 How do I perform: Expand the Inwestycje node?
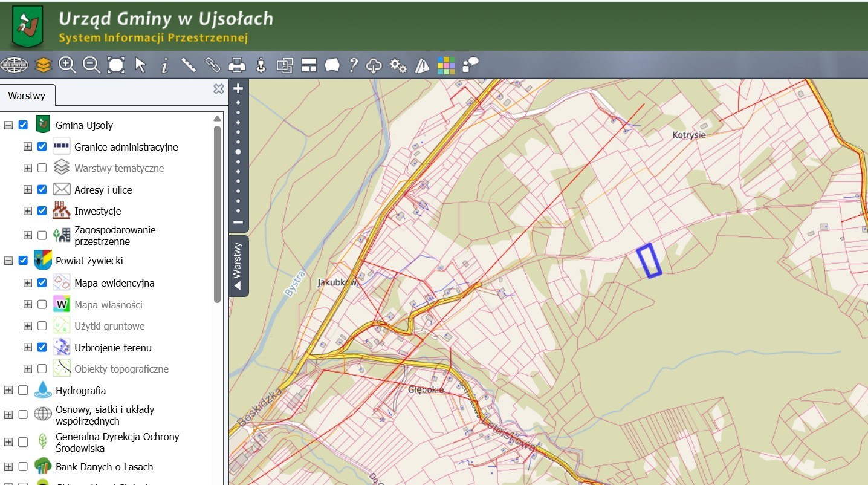click(27, 211)
